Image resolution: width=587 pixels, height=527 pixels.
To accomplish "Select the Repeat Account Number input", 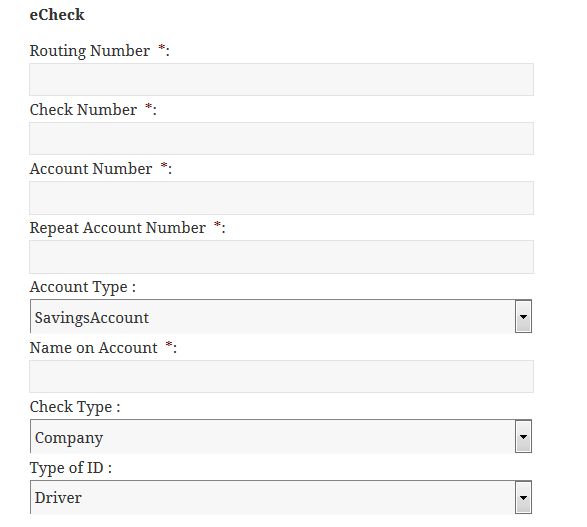I will point(282,257).
